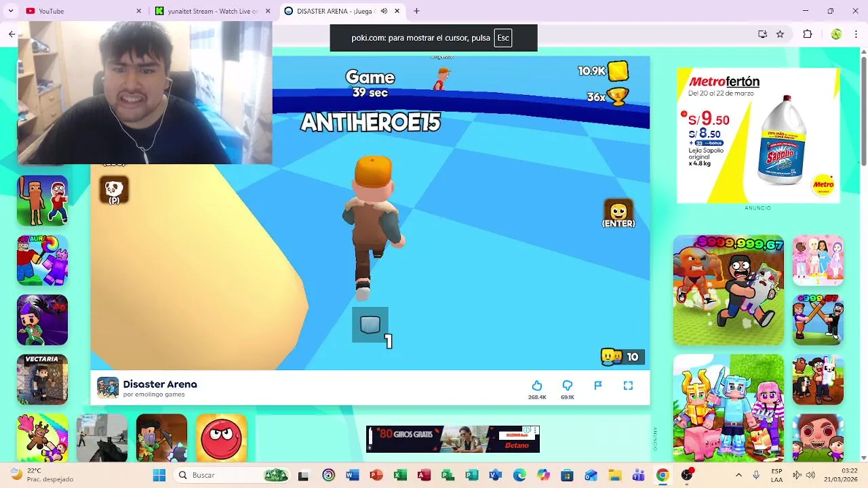Show hidden system tray icons chevron
This screenshot has height=488, width=868.
(738, 475)
